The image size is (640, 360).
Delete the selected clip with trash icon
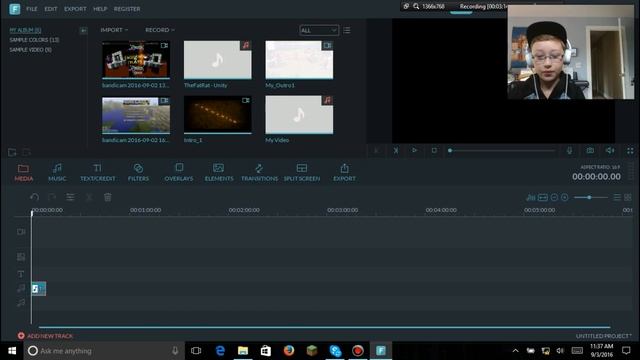[108, 198]
